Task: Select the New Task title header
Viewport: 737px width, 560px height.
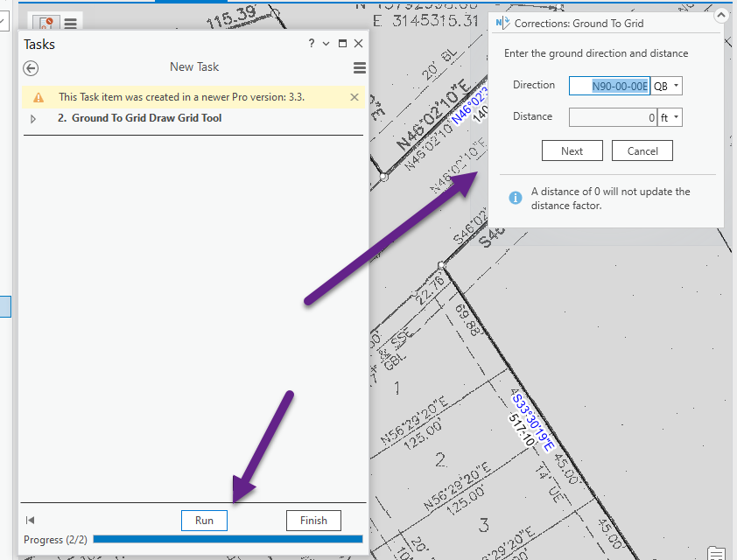Action: [194, 66]
